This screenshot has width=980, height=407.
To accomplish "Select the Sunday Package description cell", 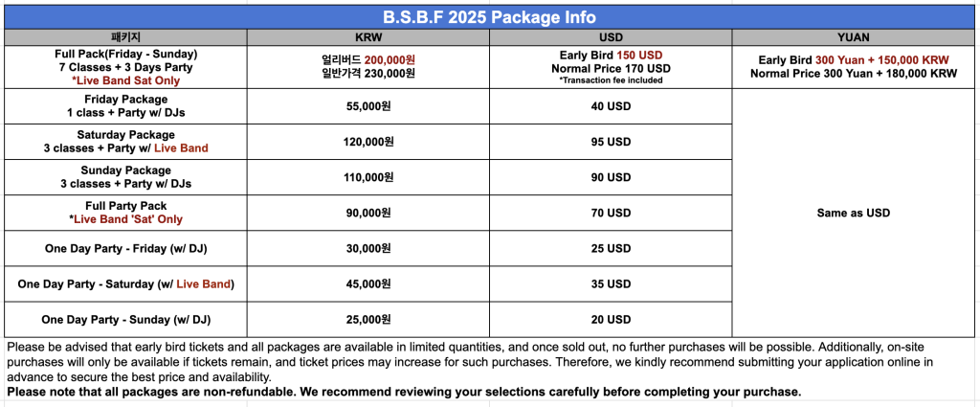I will coord(125,177).
